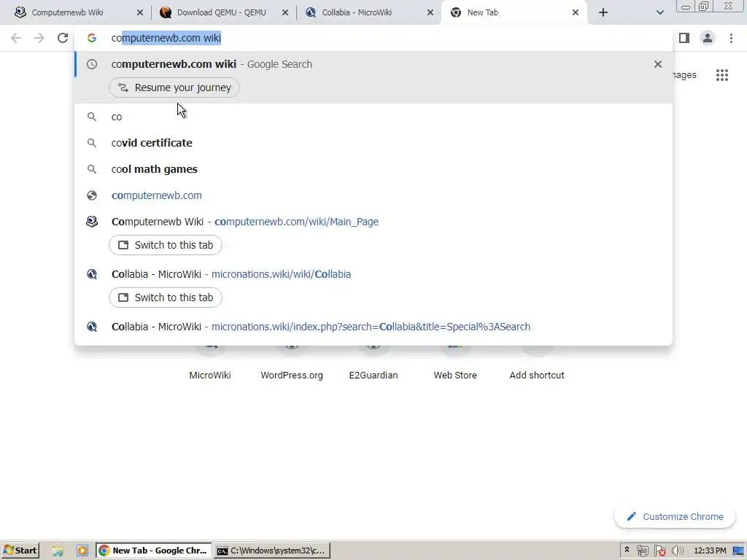Close the Computernewb Wiki tab
Viewport: 747px width, 560px height.
(x=139, y=12)
